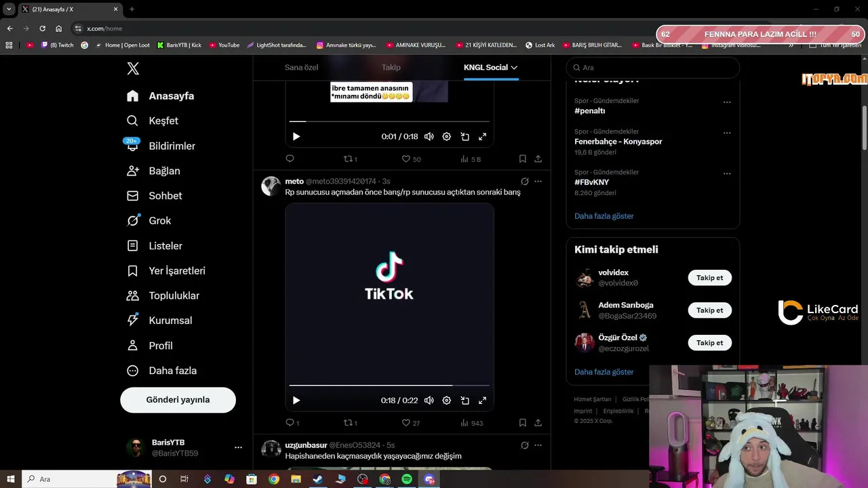Open Bağlan in sidebar
Viewport: 868px width, 488px height.
point(153,171)
